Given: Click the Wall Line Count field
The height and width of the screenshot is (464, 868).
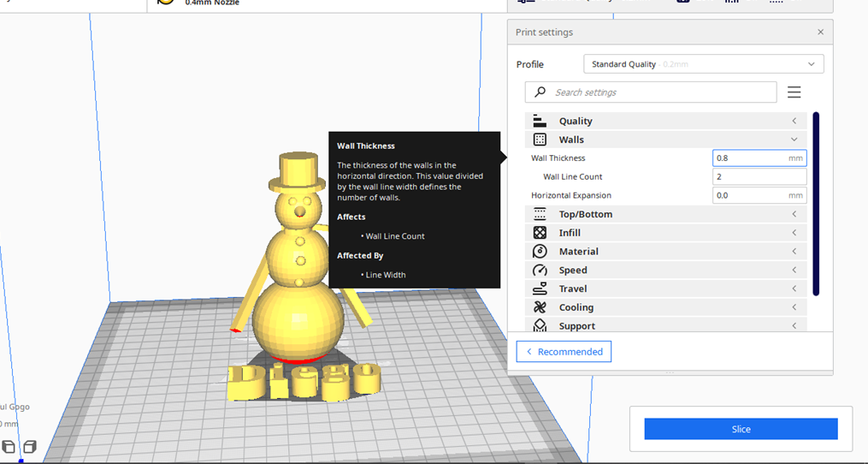Looking at the screenshot, I should click(x=759, y=177).
